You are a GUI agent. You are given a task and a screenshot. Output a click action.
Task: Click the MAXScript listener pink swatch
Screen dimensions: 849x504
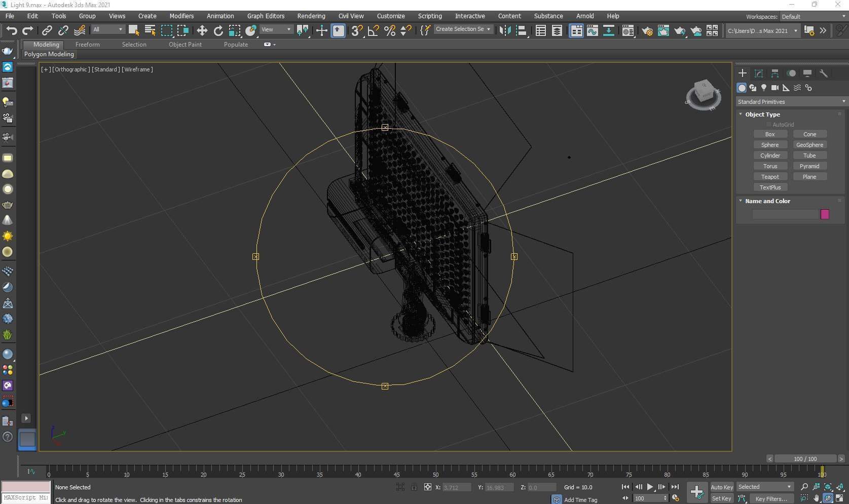tap(25, 487)
